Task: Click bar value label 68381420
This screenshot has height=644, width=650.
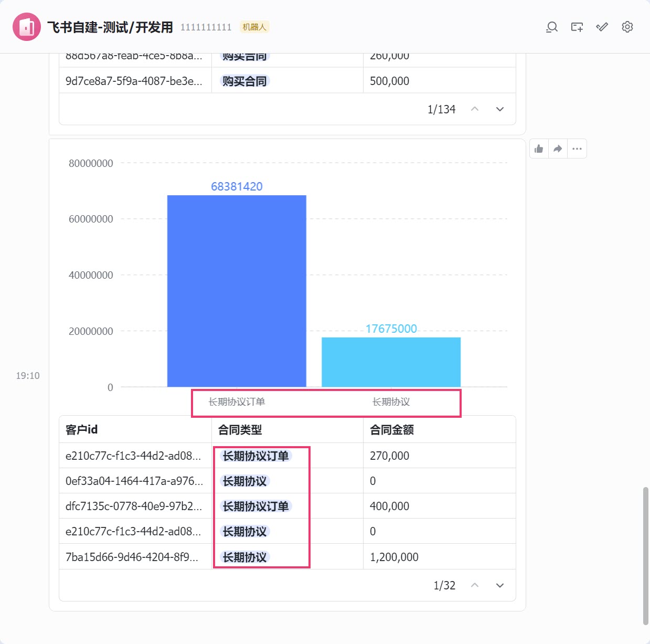Action: pos(237,186)
